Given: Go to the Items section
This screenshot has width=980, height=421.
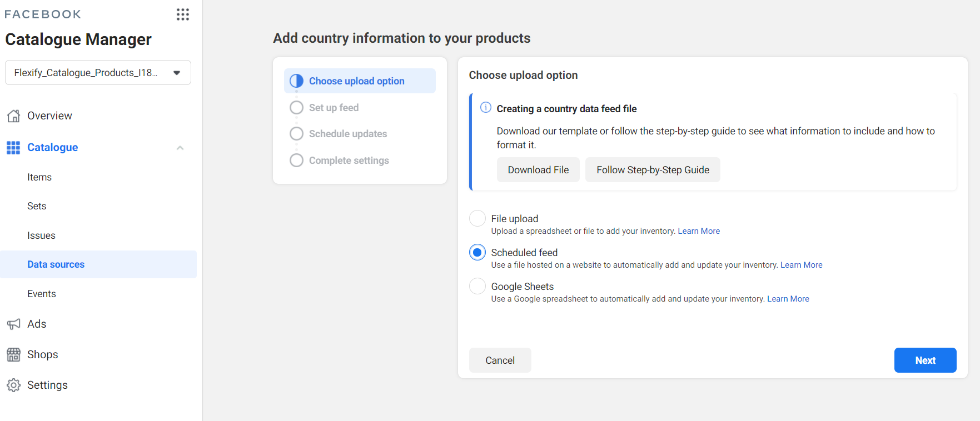Looking at the screenshot, I should click(x=39, y=177).
